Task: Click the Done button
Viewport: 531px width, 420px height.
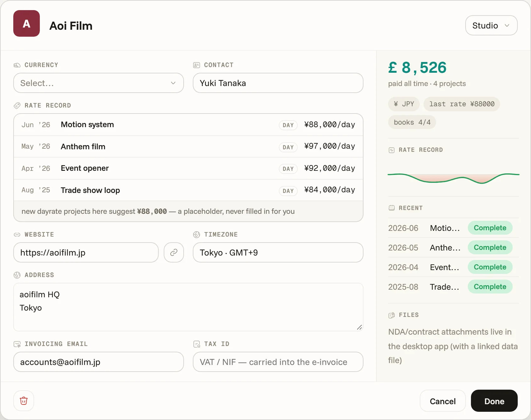Action: click(494, 401)
